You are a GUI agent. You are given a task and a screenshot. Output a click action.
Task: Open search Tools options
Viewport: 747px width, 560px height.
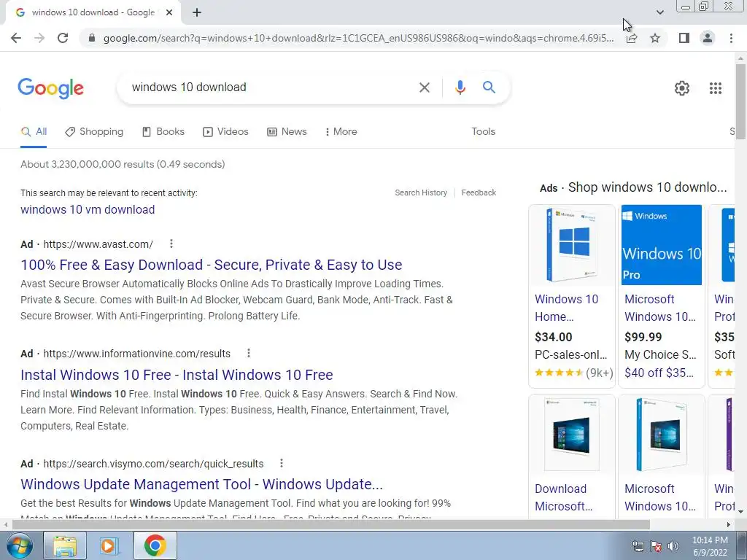(x=483, y=132)
